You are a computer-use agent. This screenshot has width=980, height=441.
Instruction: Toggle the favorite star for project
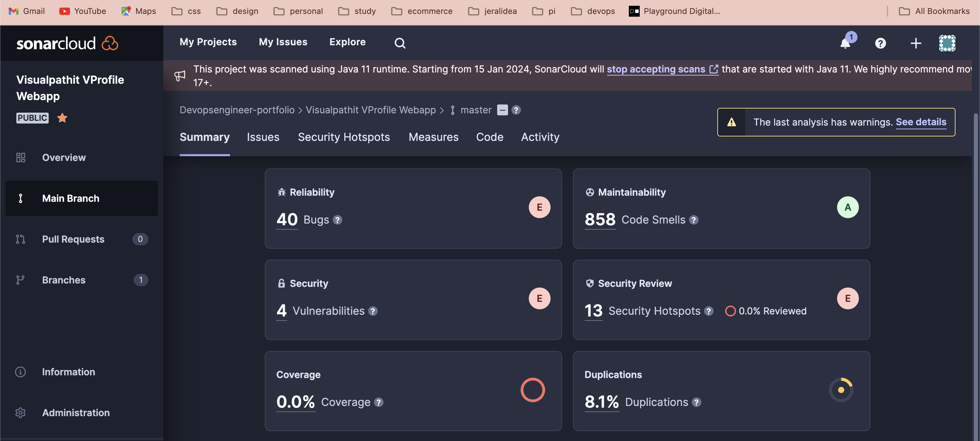click(x=62, y=118)
